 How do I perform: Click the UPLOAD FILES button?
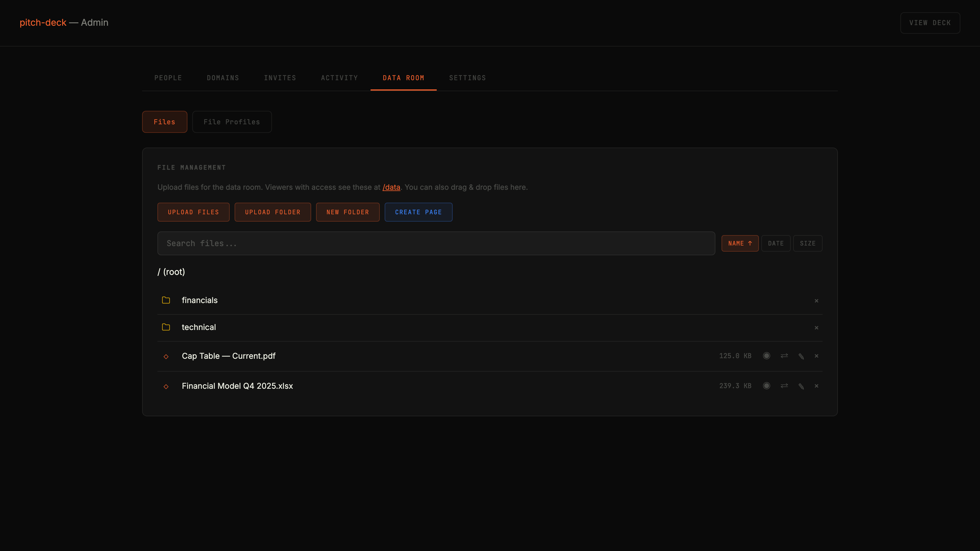coord(193,212)
